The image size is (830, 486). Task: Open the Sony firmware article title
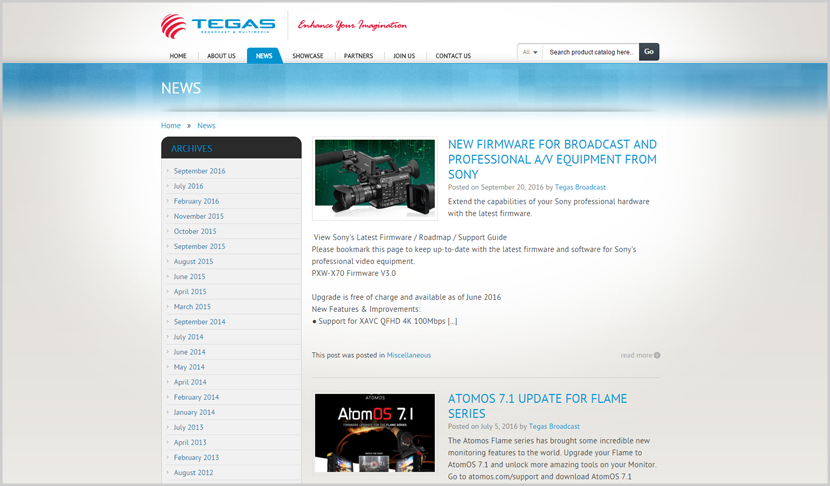point(552,159)
